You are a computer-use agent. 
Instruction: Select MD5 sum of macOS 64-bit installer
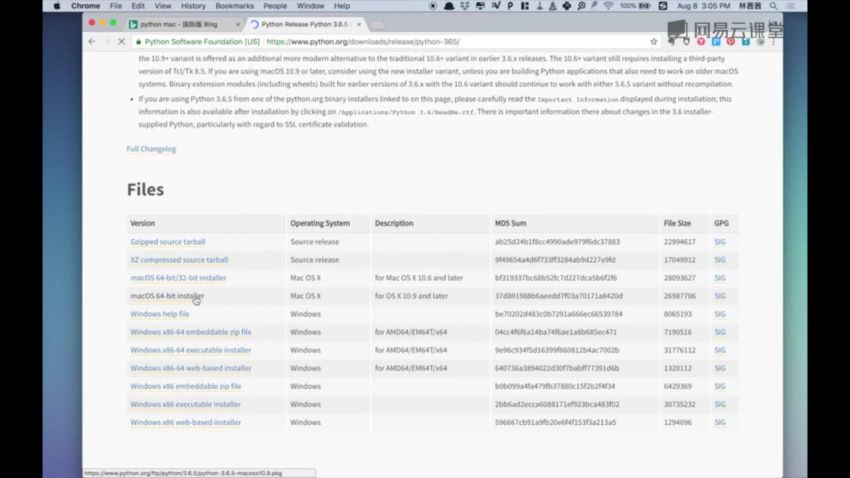[x=558, y=296]
